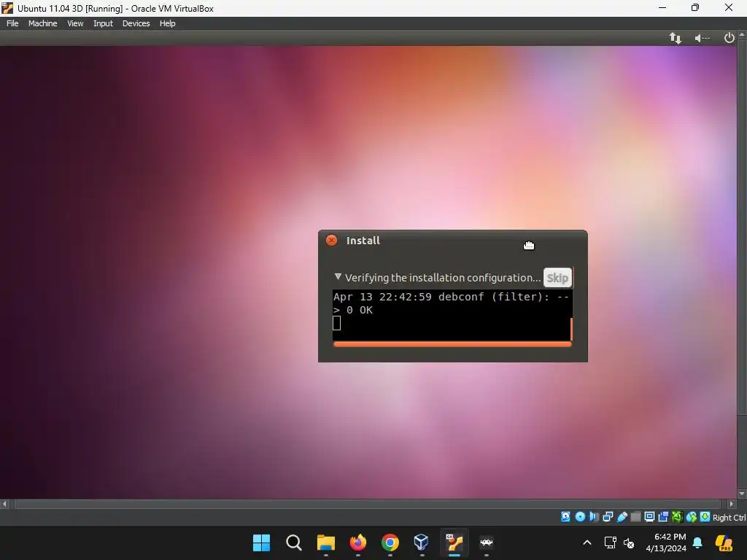Click the display settings status icon
747x560 pixels.
[x=649, y=517]
